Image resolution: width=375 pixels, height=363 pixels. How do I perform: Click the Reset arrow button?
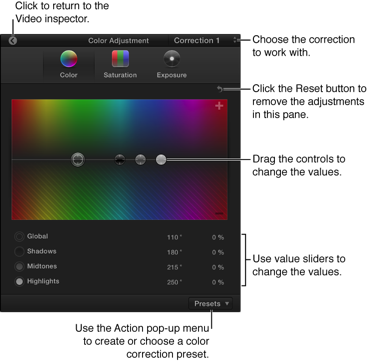point(220,89)
